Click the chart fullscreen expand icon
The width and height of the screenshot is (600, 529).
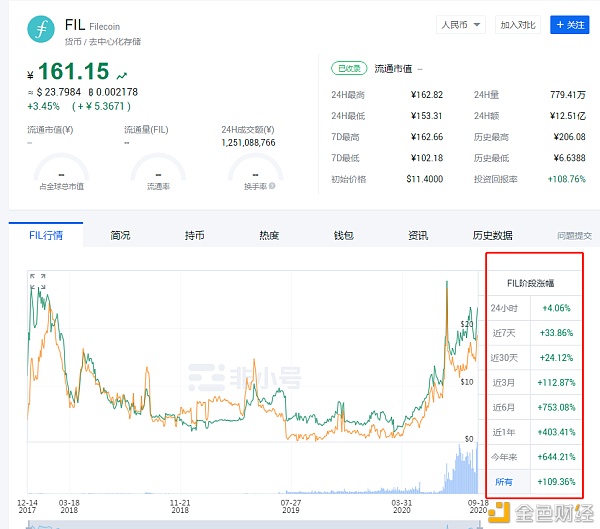click(x=38, y=281)
